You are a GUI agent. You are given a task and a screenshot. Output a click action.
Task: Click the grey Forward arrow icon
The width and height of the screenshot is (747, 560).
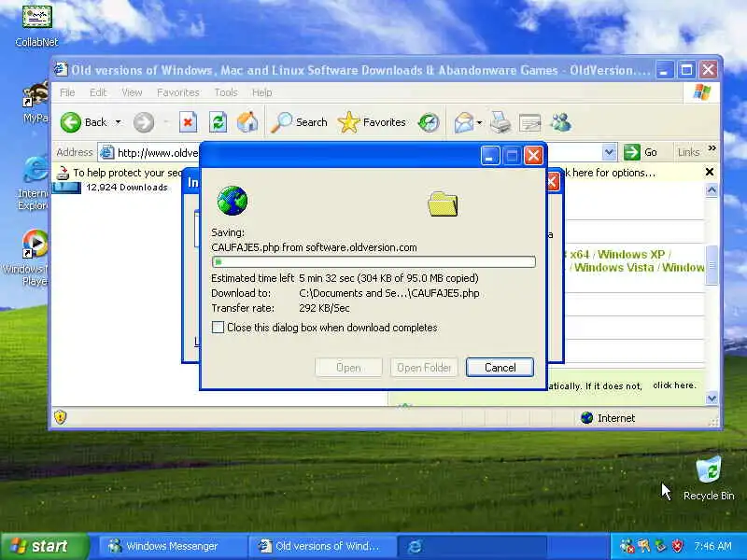[x=143, y=122]
